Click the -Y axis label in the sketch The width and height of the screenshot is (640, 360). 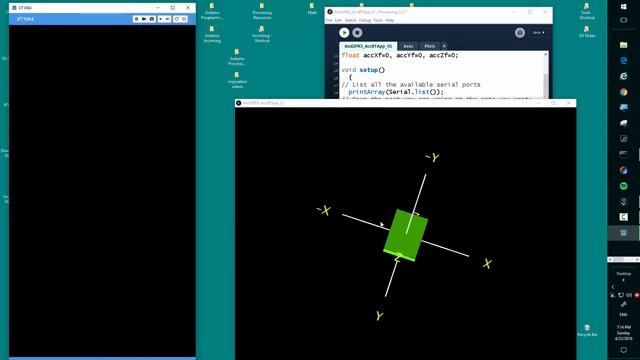[x=432, y=157]
